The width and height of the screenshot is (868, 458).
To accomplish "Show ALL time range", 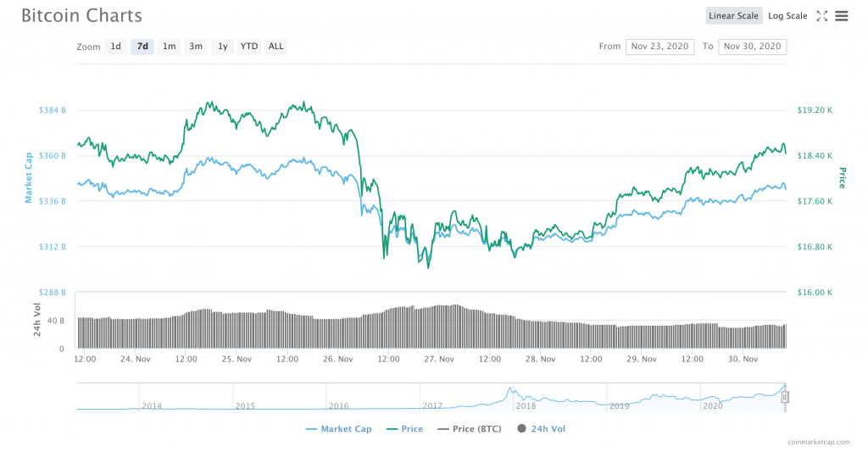I will coord(276,47).
